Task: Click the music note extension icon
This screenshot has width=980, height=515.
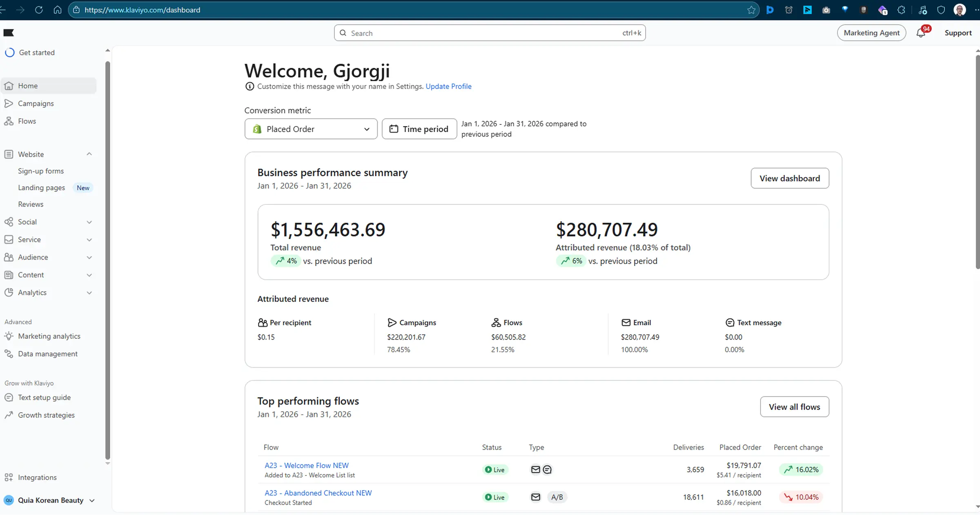Action: tap(922, 10)
